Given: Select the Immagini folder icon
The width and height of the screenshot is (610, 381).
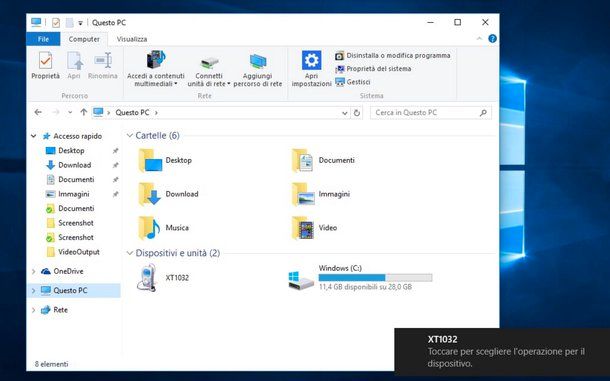Looking at the screenshot, I should click(303, 194).
